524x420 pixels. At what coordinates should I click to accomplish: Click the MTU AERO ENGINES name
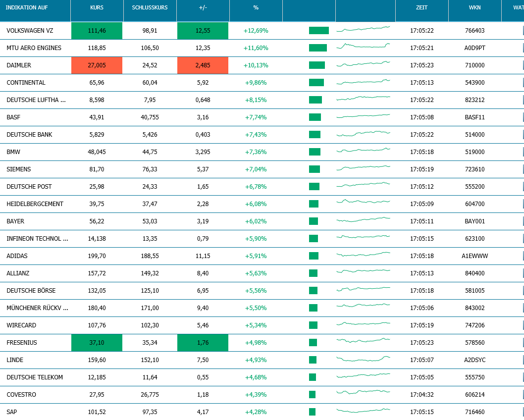click(x=34, y=48)
